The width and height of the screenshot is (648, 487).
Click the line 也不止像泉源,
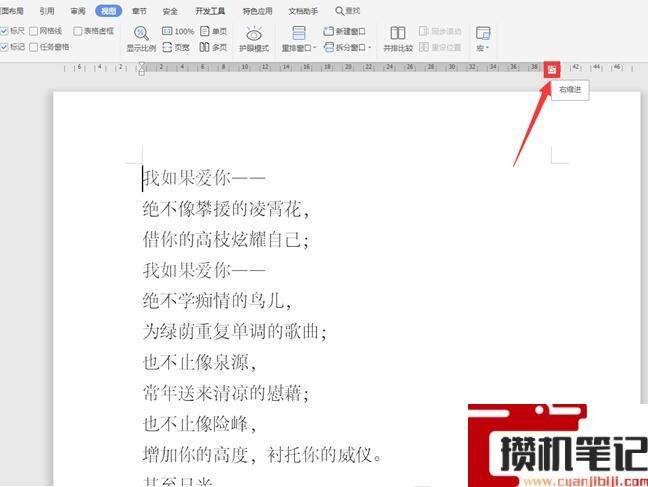coord(199,362)
